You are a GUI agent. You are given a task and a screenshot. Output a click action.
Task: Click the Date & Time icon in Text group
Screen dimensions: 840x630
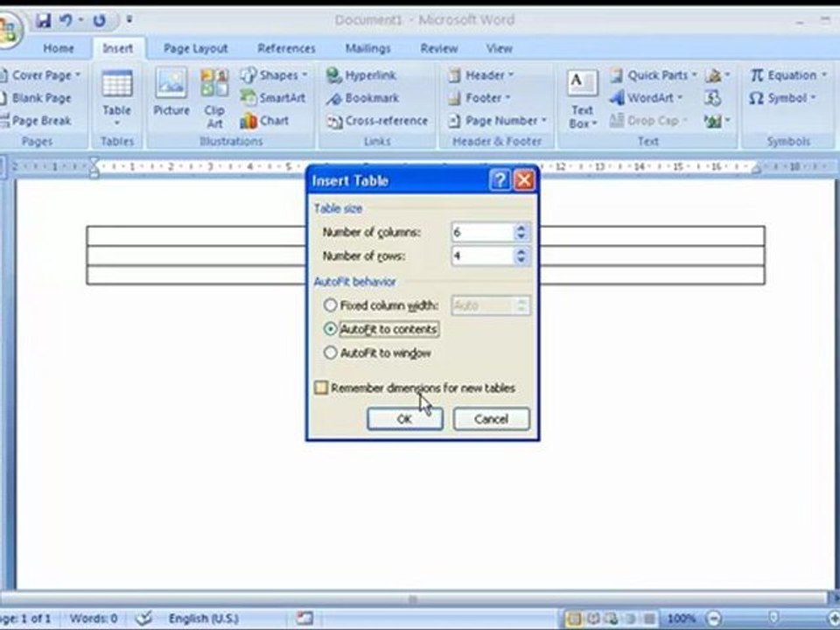point(712,98)
